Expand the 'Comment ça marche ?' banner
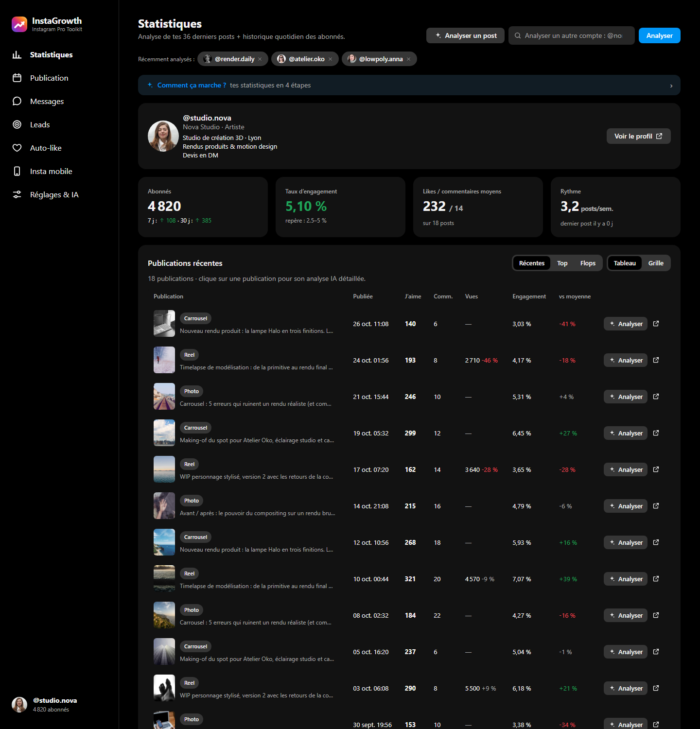Screen dimensions: 700x729 (x=409, y=86)
